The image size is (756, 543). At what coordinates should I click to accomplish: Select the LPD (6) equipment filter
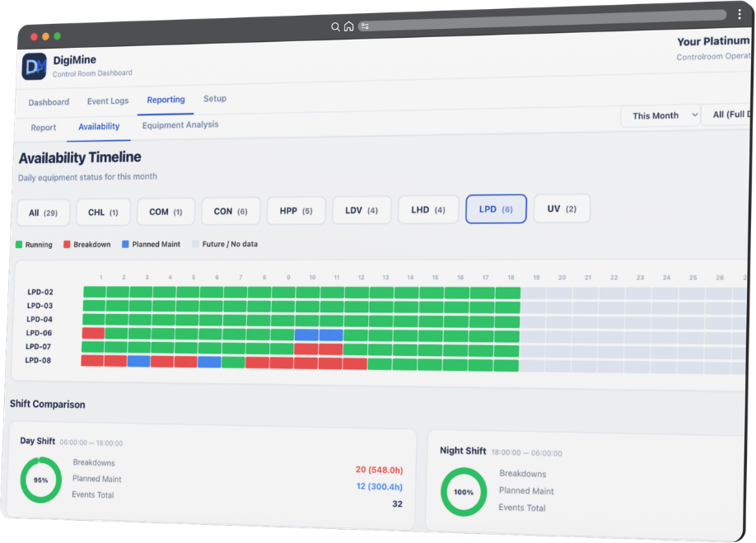496,209
